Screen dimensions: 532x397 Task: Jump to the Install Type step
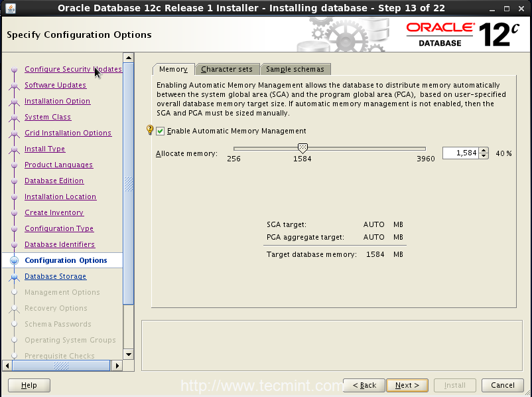click(x=44, y=149)
